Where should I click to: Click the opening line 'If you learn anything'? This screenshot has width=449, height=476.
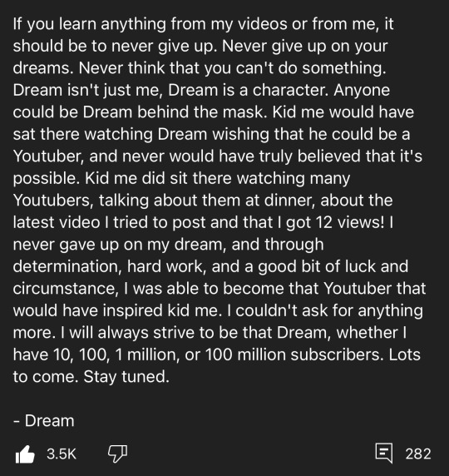90,24
